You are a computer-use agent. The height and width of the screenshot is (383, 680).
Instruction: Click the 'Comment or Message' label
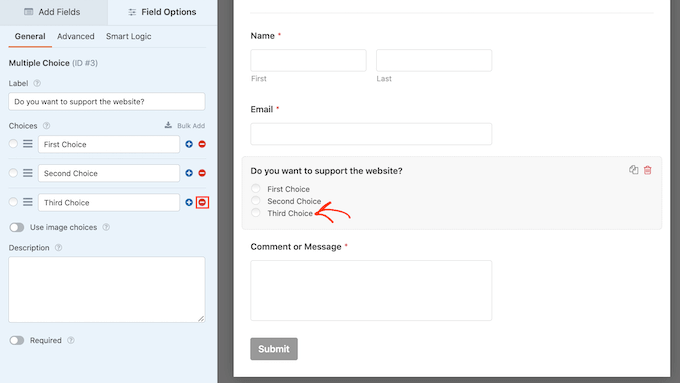296,247
